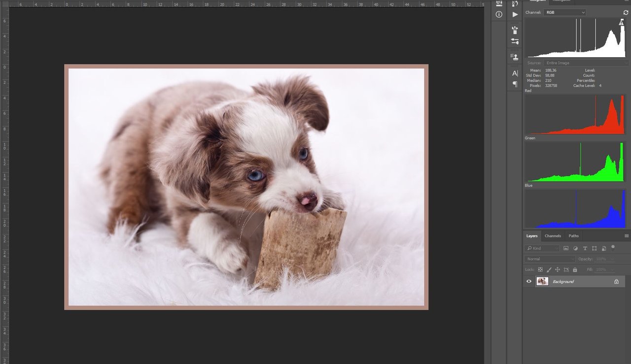631x364 pixels.
Task: Switch to the Navigator tab
Action: pyautogui.click(x=561, y=1)
